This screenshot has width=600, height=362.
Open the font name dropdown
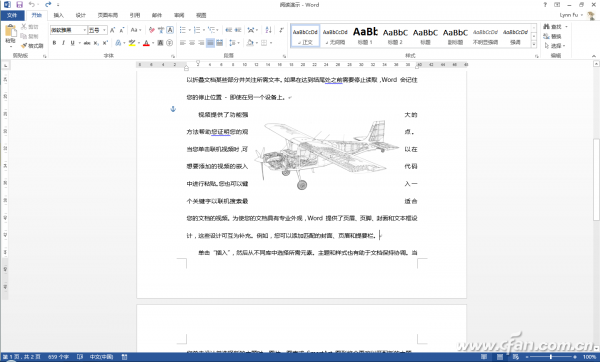pyautogui.click(x=84, y=30)
